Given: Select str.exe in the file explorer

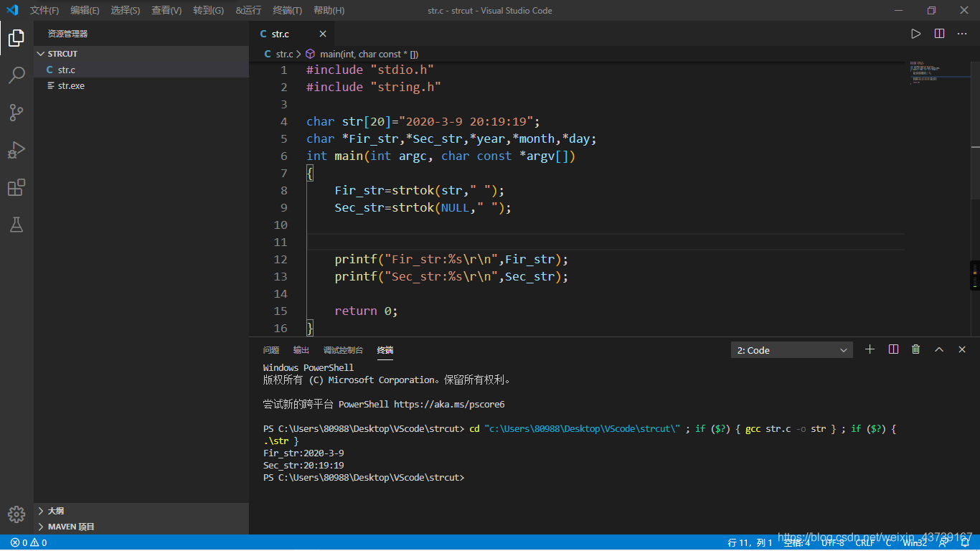Looking at the screenshot, I should point(141,85).
